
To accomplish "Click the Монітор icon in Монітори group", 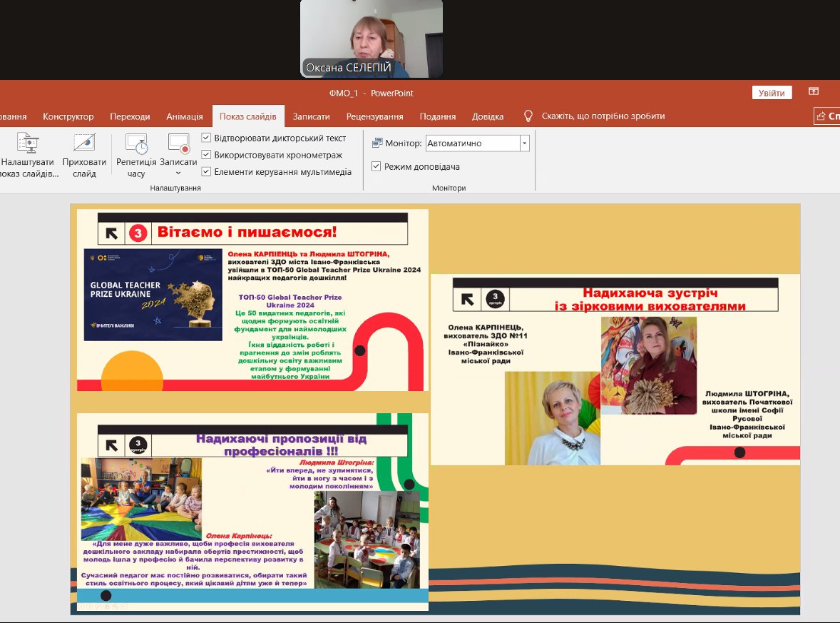I will click(377, 143).
